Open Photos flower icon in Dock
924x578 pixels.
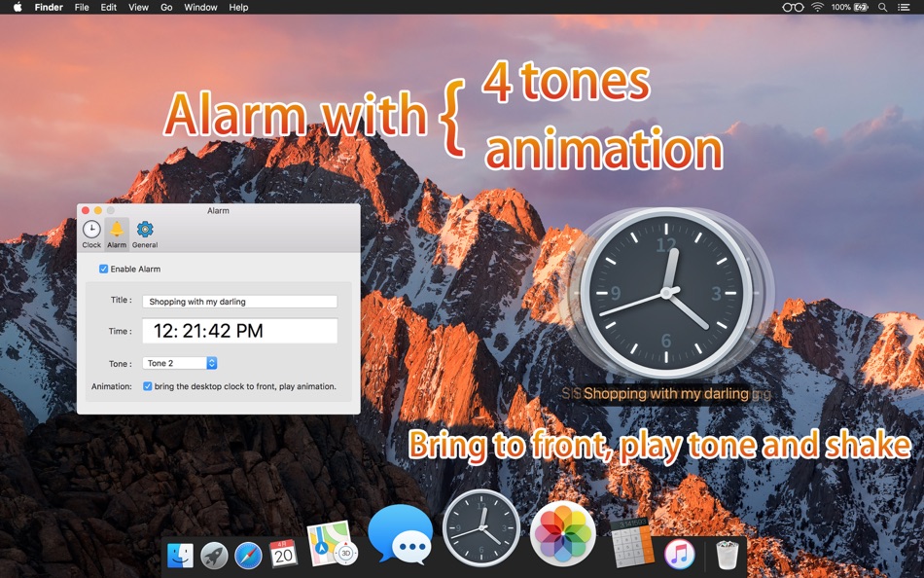(563, 534)
